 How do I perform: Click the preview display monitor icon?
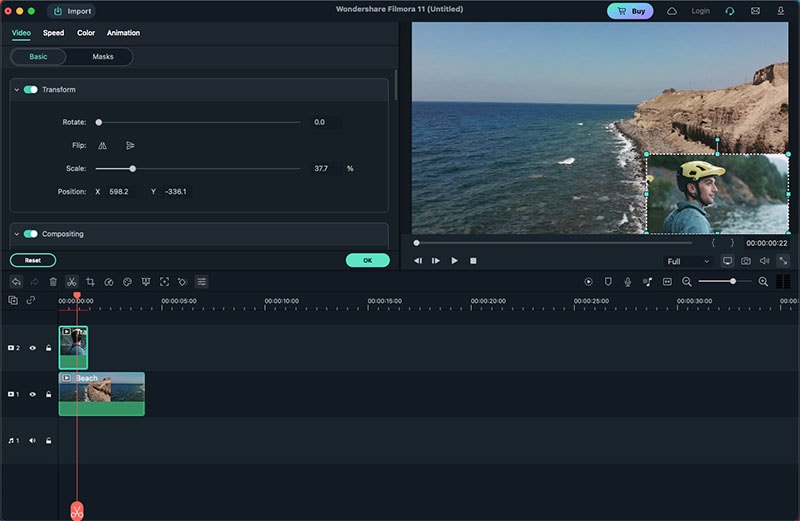click(x=728, y=261)
